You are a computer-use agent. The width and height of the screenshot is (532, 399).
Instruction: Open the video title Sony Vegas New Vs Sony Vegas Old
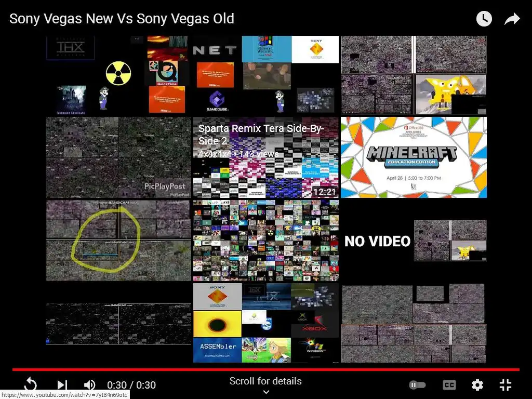pyautogui.click(x=122, y=19)
